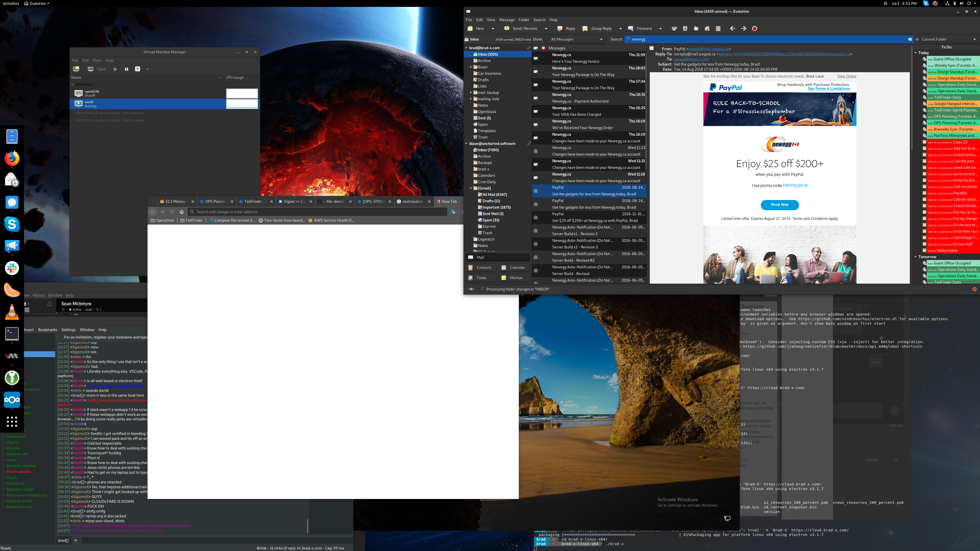Pause the VM in Virtual Machine Manager
The height and width of the screenshot is (551, 980).
pyautogui.click(x=126, y=69)
